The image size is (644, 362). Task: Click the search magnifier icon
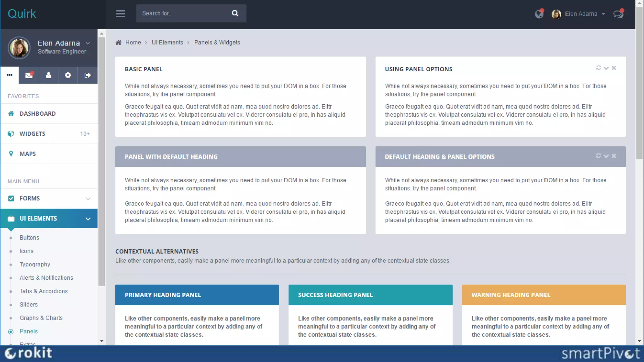tap(235, 13)
